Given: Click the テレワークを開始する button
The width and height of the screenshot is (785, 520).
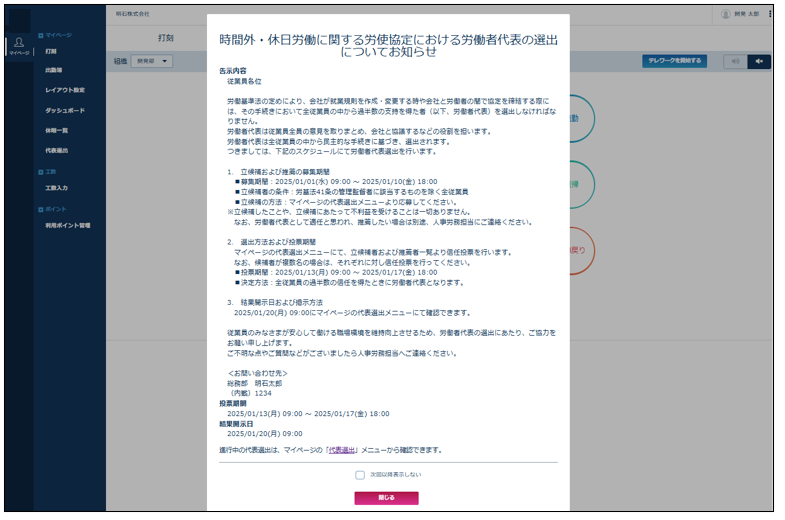Looking at the screenshot, I should (674, 61).
